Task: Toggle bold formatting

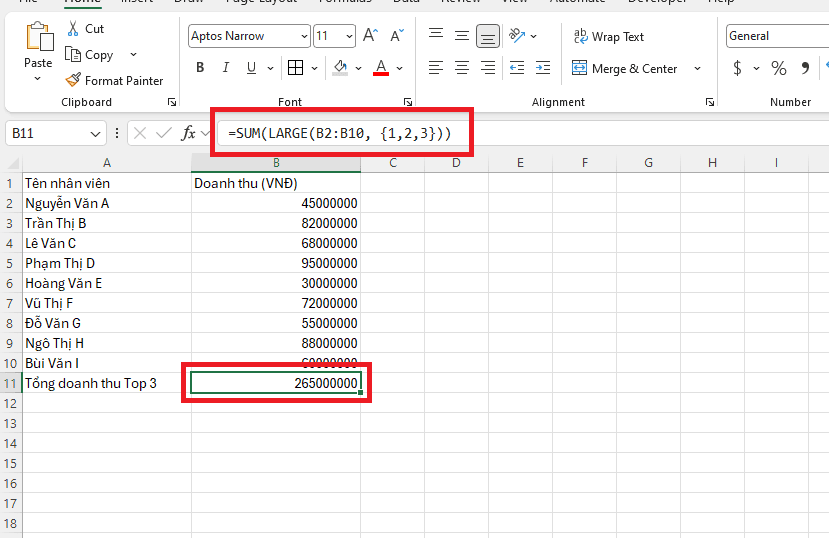Action: pos(200,68)
